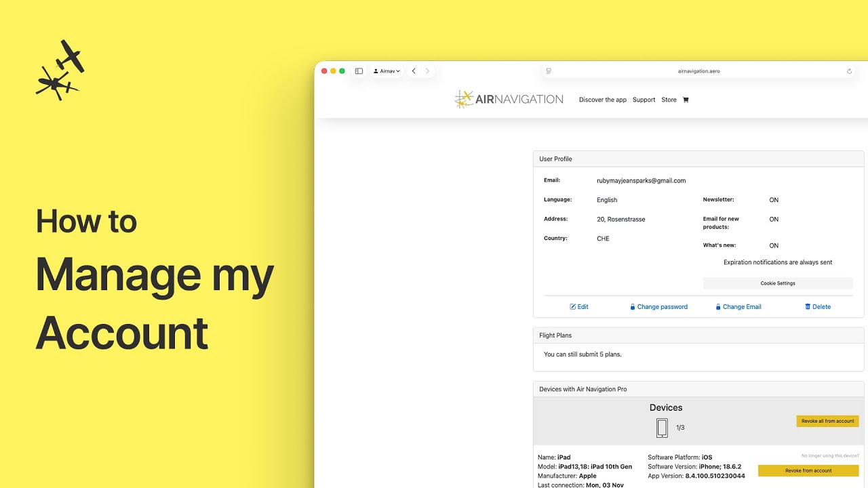Image resolution: width=868 pixels, height=488 pixels.
Task: Open Discover the app menu
Action: pos(603,100)
